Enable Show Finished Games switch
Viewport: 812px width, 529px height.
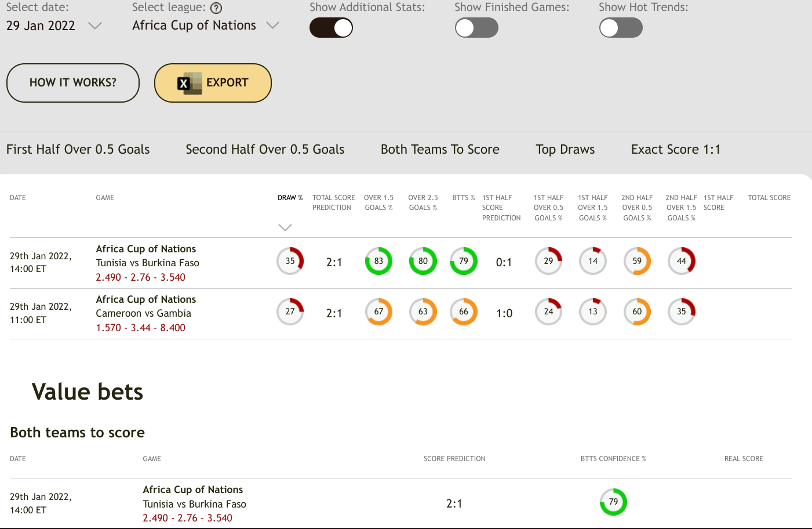click(x=476, y=28)
